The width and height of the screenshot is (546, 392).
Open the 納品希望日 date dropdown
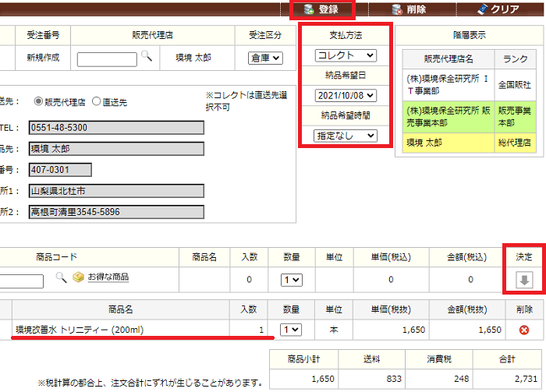click(346, 95)
